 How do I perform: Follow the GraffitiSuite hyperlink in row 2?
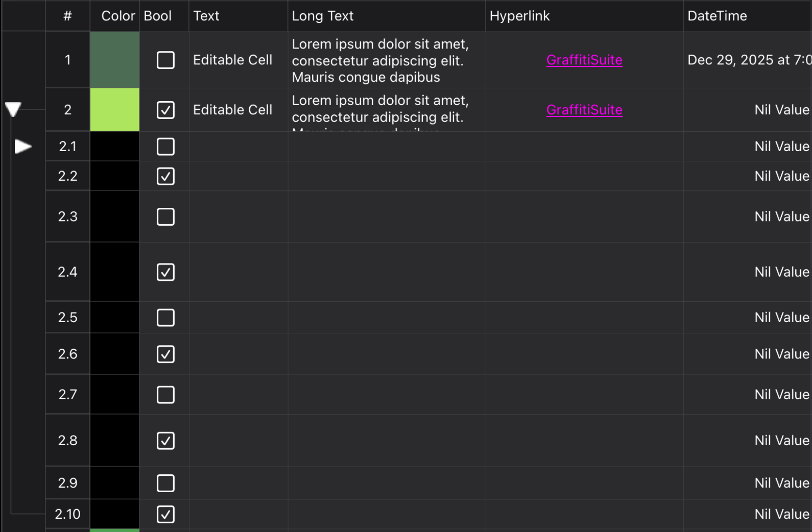584,110
